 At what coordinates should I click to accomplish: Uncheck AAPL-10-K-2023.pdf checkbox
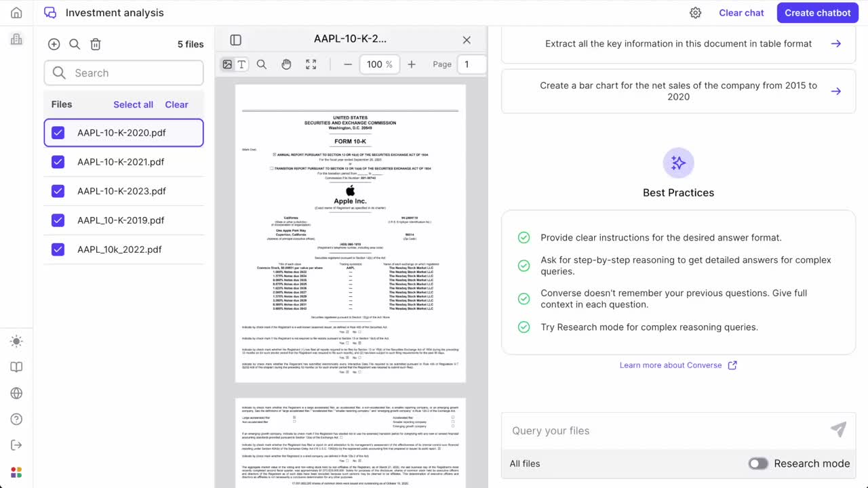coord(58,191)
